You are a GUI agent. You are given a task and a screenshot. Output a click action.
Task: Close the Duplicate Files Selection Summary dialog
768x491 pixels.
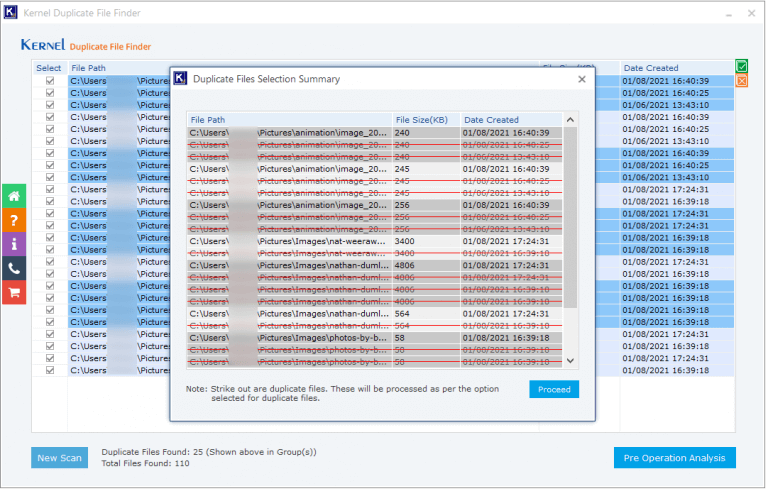(582, 79)
